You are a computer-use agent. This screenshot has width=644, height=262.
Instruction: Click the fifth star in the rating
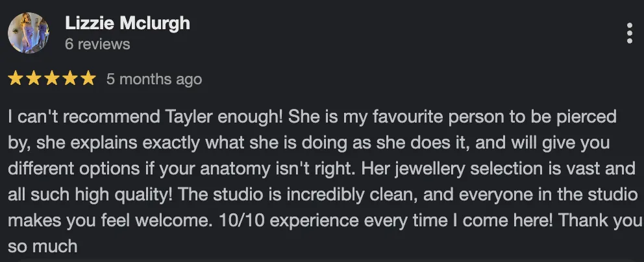[x=88, y=79]
